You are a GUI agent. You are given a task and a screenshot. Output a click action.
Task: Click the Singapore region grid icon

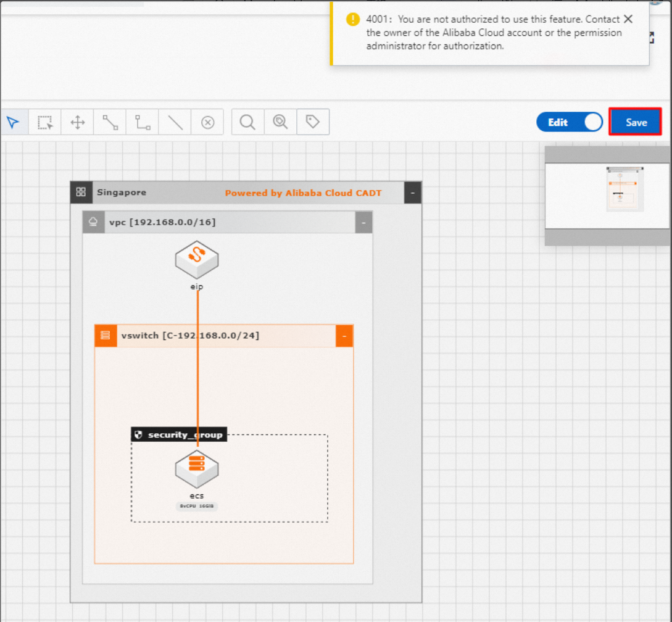click(x=81, y=192)
